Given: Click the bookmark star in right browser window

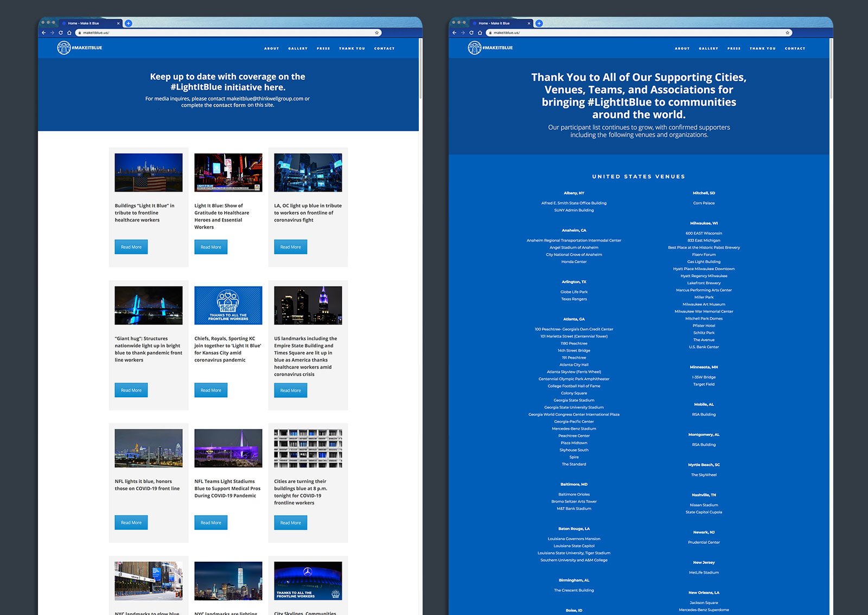Looking at the screenshot, I should pos(787,33).
